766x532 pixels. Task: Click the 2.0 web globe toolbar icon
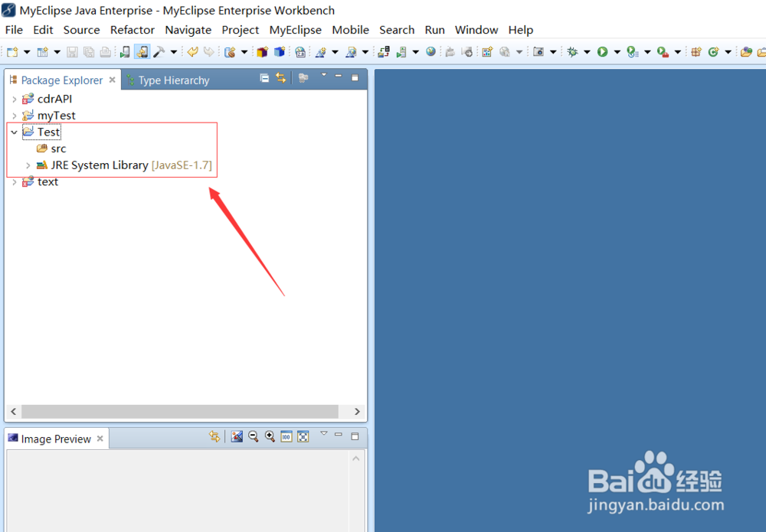coord(300,52)
